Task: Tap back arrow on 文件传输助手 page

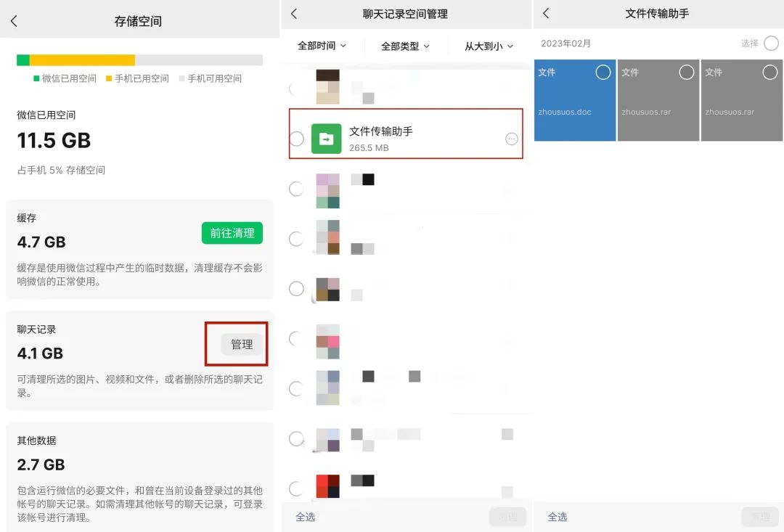Action: (x=545, y=13)
